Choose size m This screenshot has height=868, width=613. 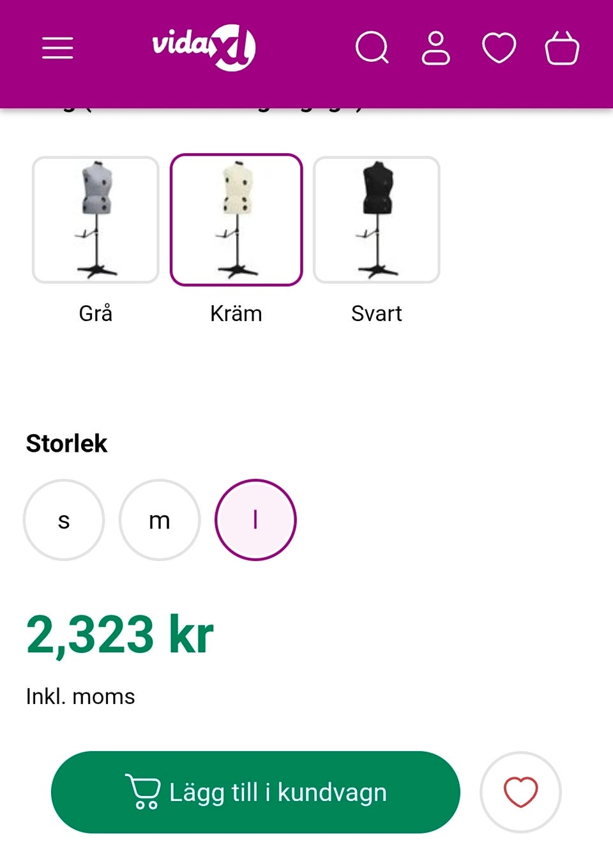point(160,520)
